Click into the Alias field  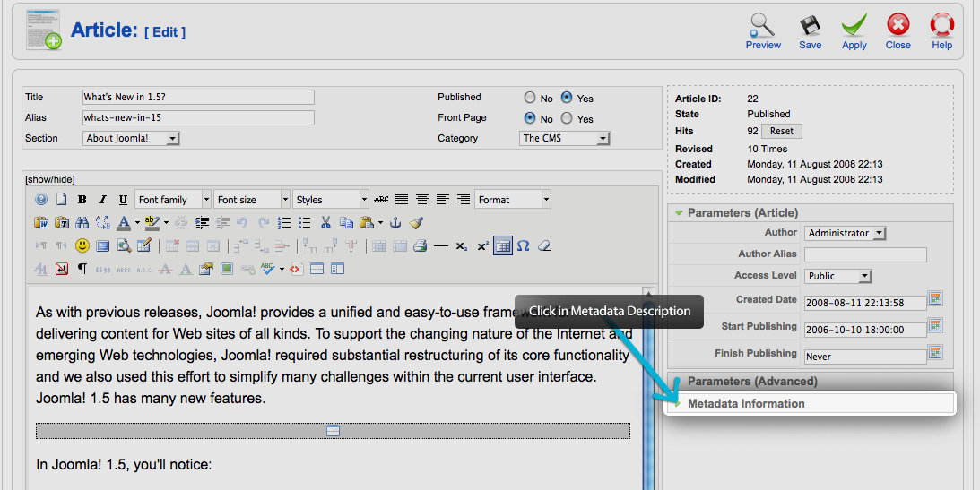(x=198, y=118)
